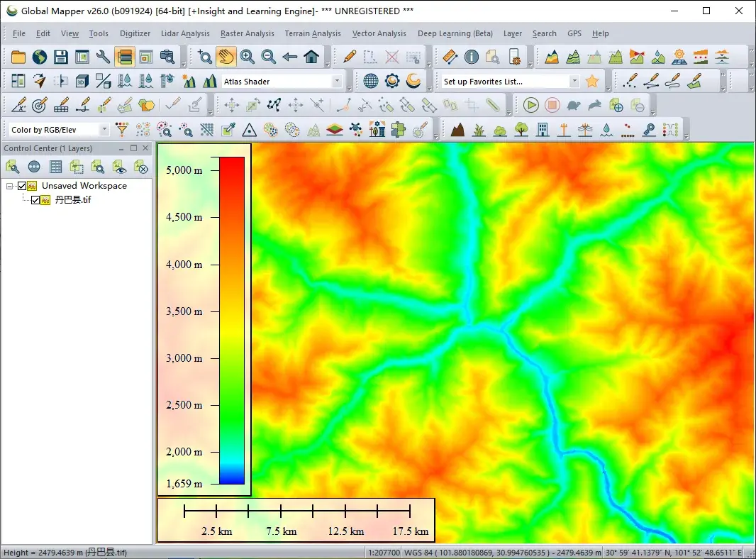Click the Open Data Files folder icon

point(18,57)
